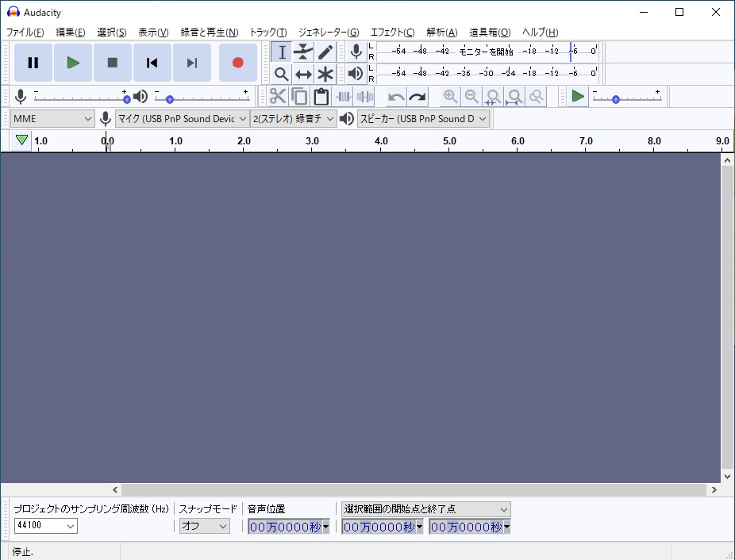The image size is (735, 560).
Task: Click the Zoom Toggle icon
Action: [537, 97]
